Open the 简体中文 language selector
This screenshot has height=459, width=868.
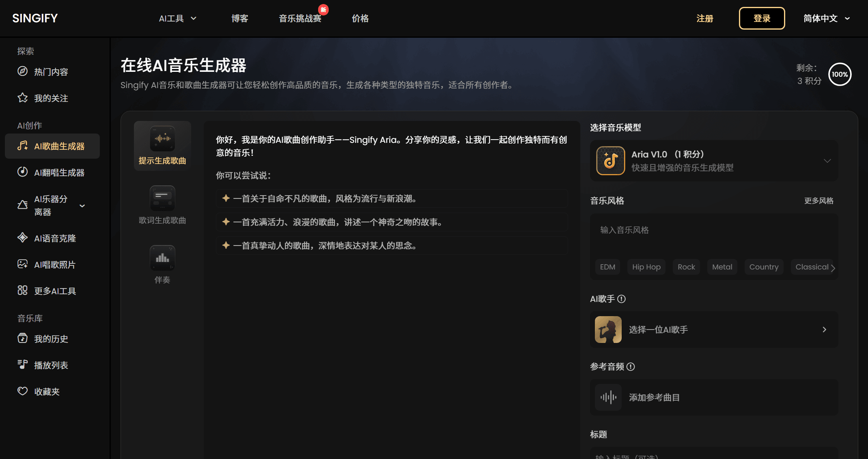826,18
